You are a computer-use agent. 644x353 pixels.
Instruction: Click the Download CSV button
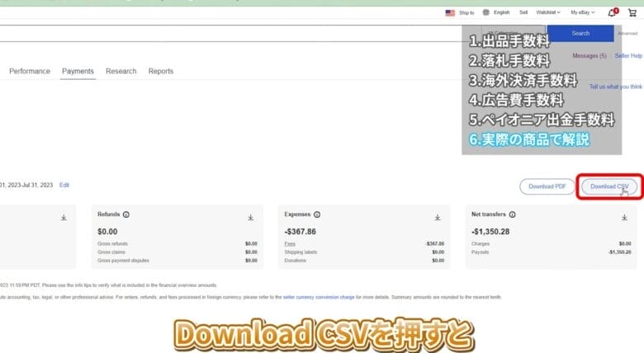[610, 186]
